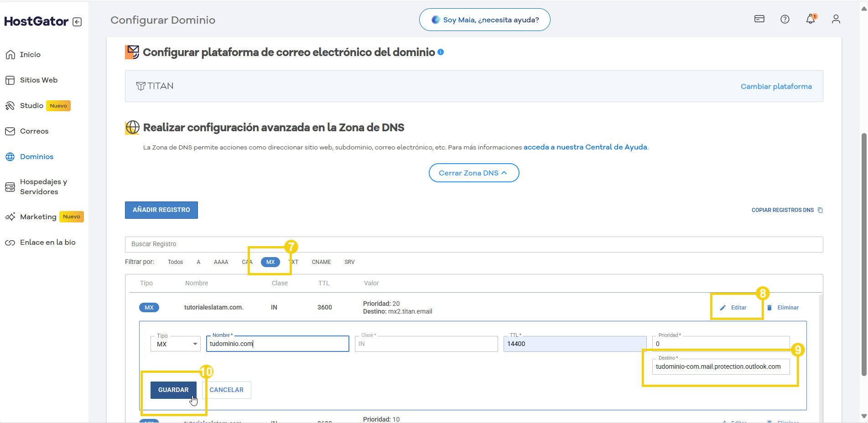Screen dimensions: 868x423
Task: Click the copy icon next to Copiar Registros DNS
Action: (x=820, y=210)
